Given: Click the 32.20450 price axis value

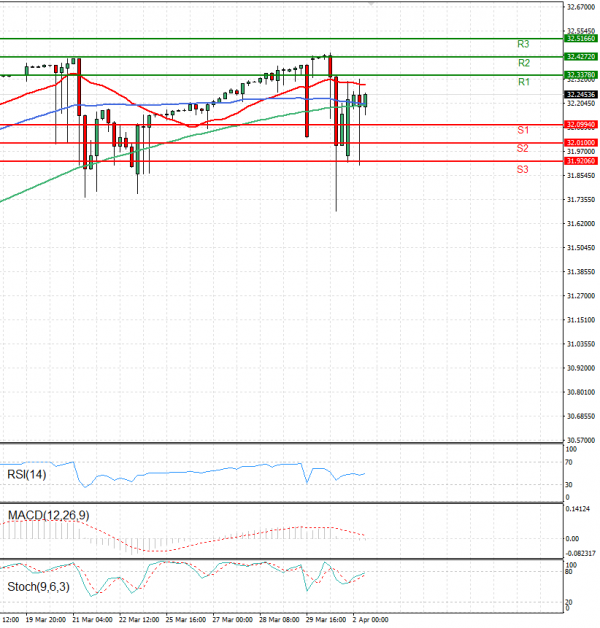Looking at the screenshot, I should coord(581,103).
